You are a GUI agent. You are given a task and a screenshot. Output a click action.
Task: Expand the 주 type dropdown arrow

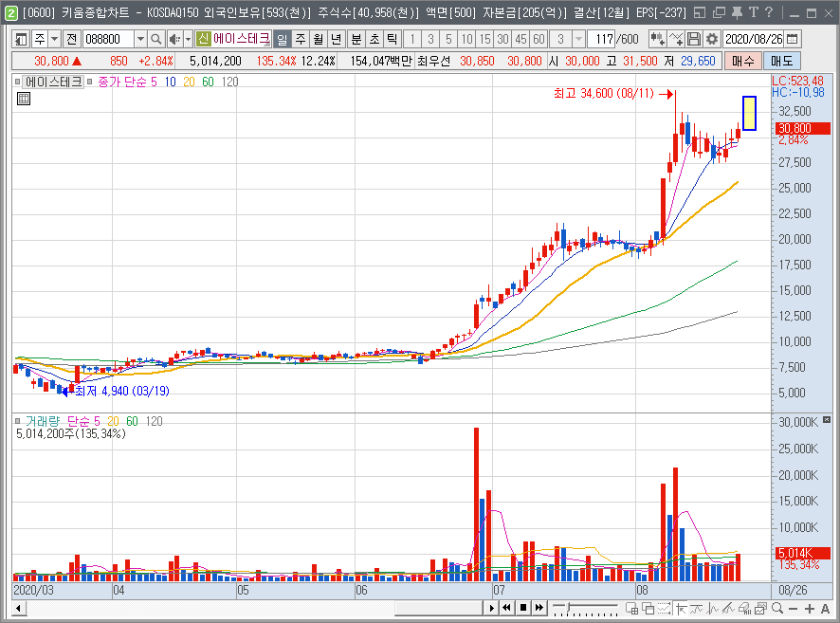[x=55, y=39]
